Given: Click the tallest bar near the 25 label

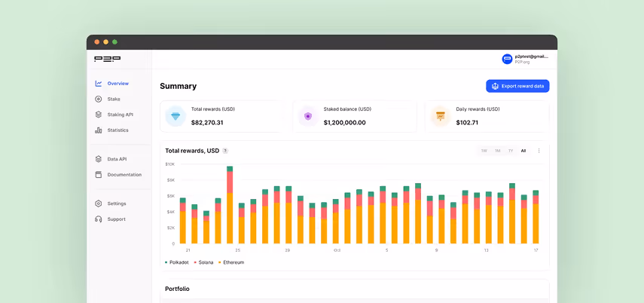Looking at the screenshot, I should point(230,205).
